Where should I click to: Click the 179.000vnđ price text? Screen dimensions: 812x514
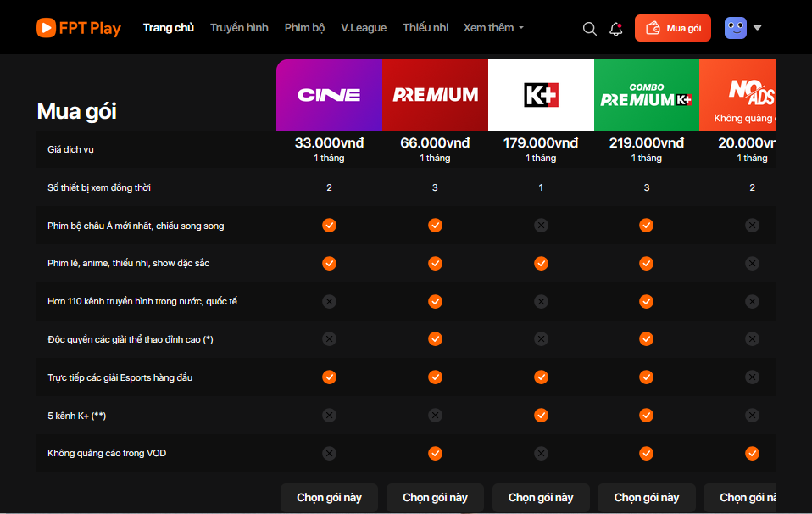[541, 143]
